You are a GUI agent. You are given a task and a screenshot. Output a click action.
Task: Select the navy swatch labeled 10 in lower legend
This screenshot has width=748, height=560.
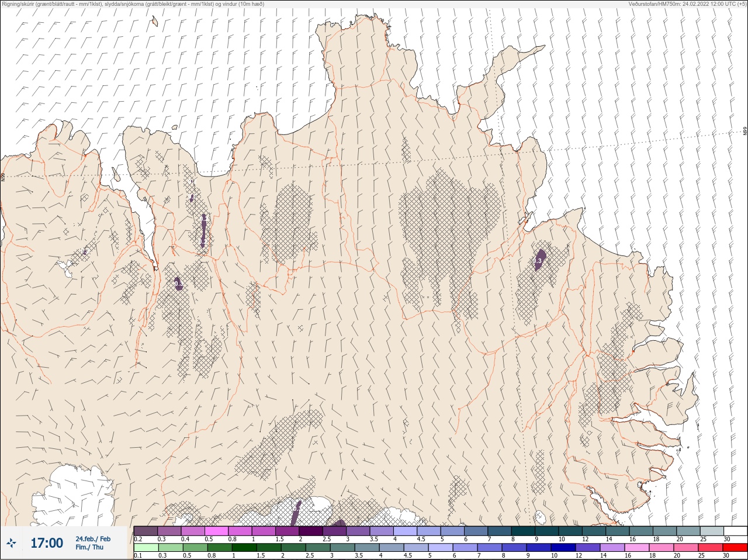pyautogui.click(x=563, y=548)
